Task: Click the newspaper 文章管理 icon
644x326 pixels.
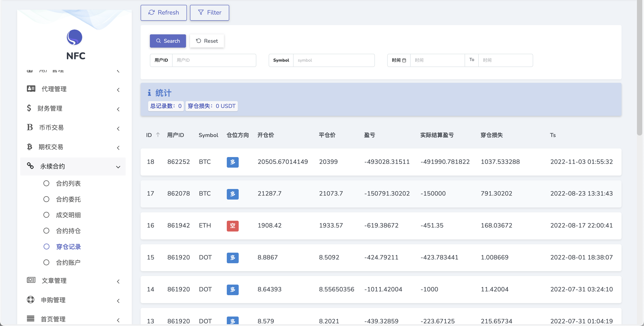Action: pos(31,280)
